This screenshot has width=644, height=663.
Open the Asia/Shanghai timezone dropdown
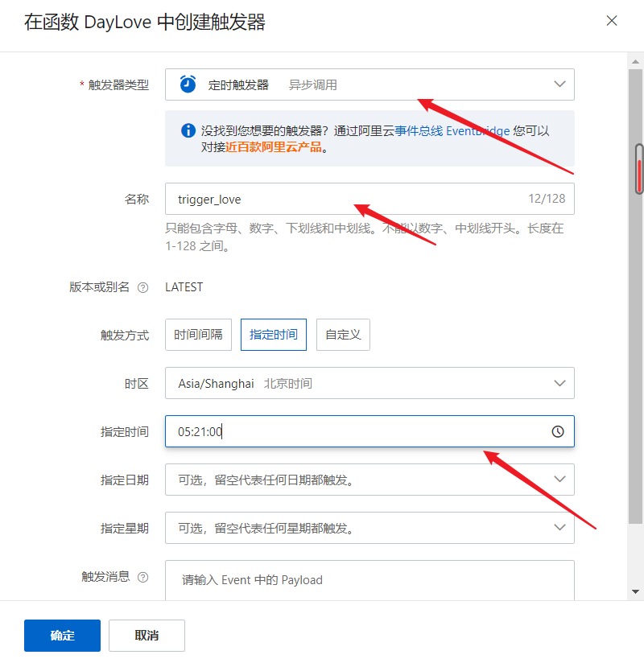coord(369,383)
